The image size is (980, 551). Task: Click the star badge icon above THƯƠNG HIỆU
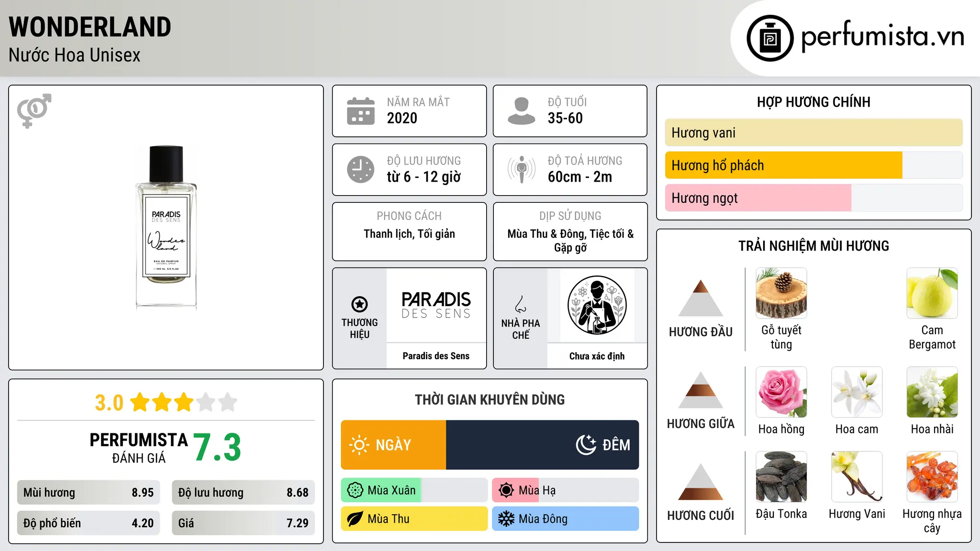(359, 304)
